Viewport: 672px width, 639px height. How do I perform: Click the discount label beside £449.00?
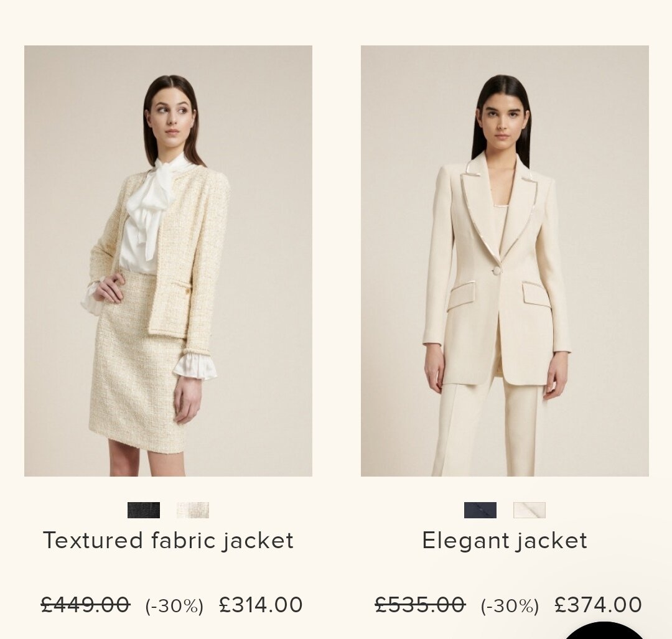tap(174, 606)
